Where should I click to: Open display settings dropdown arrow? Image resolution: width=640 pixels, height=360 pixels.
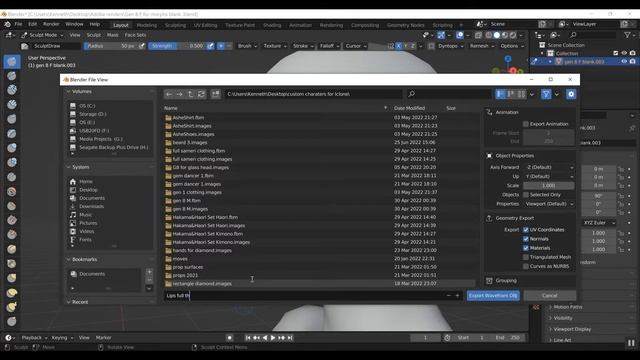(x=531, y=94)
